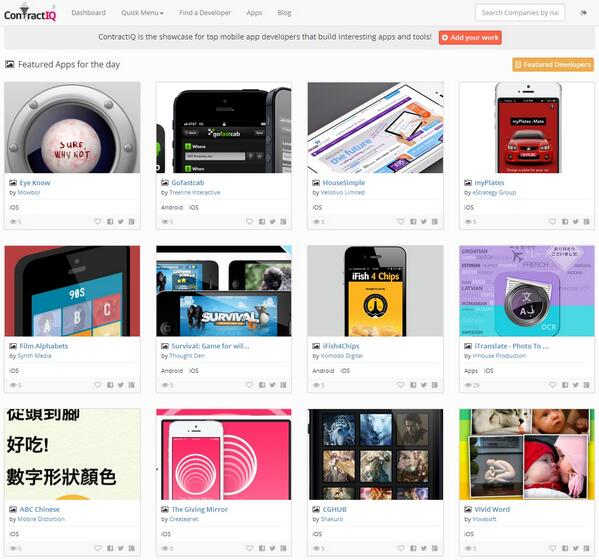This screenshot has width=599, height=560.
Task: Open the Blog menu item
Action: coord(284,13)
